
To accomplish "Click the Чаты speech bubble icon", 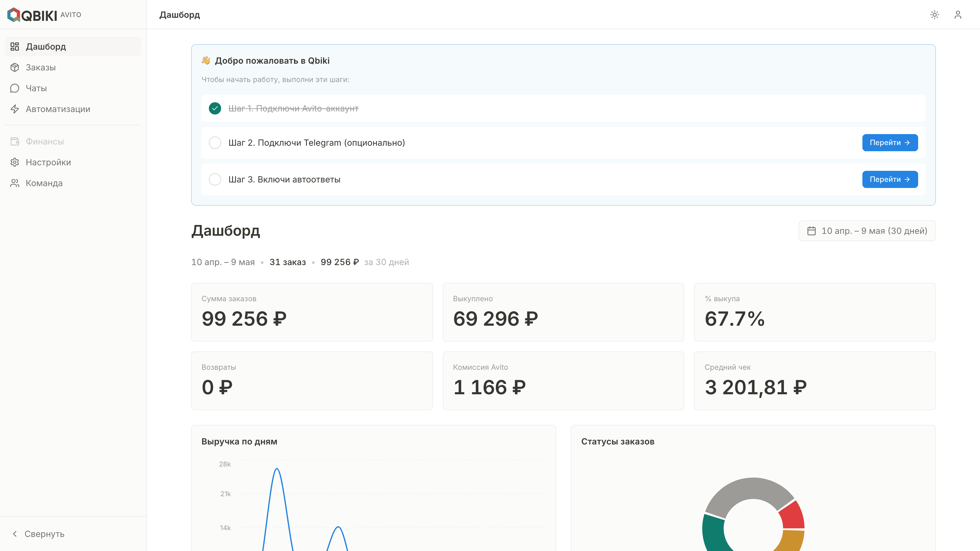I will coord(15,88).
